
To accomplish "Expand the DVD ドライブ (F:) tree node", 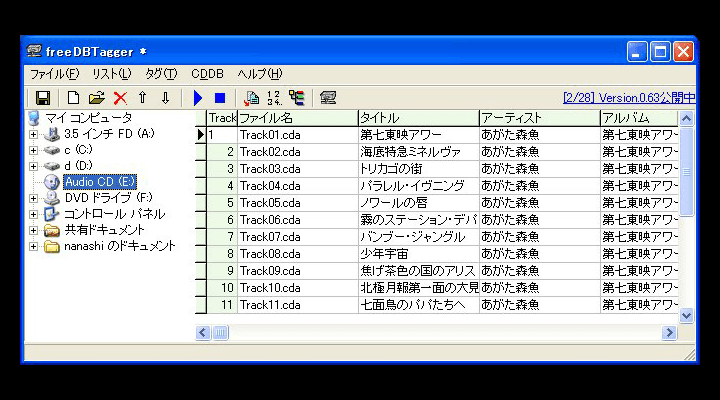I will [x=34, y=198].
